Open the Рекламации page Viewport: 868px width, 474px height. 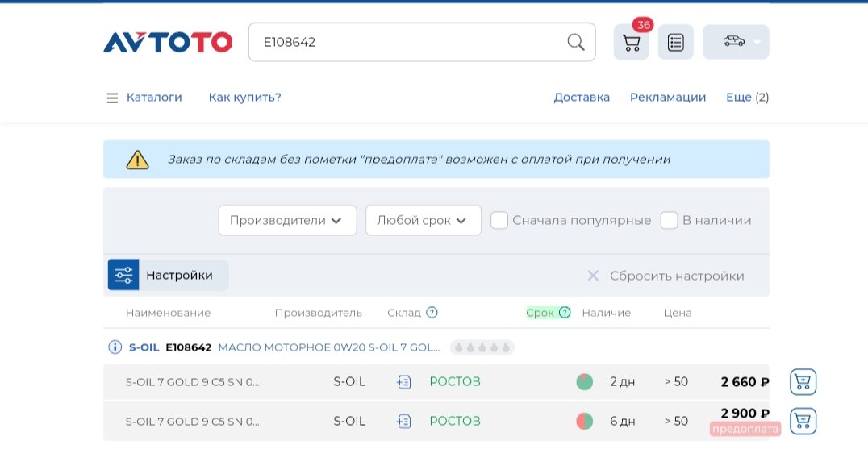668,98
